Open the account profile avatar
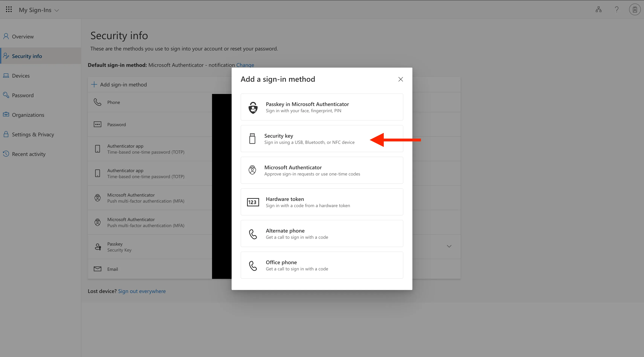 635,9
